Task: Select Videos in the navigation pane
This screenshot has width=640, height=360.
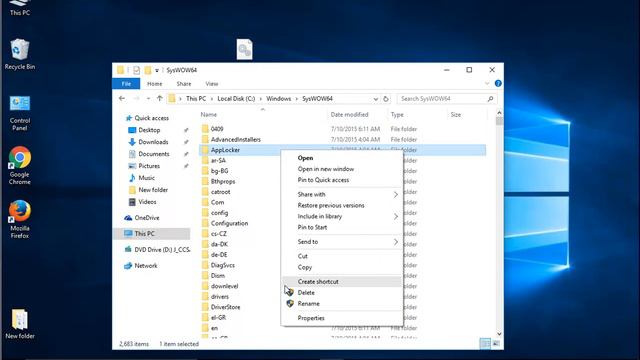Action: 142,202
